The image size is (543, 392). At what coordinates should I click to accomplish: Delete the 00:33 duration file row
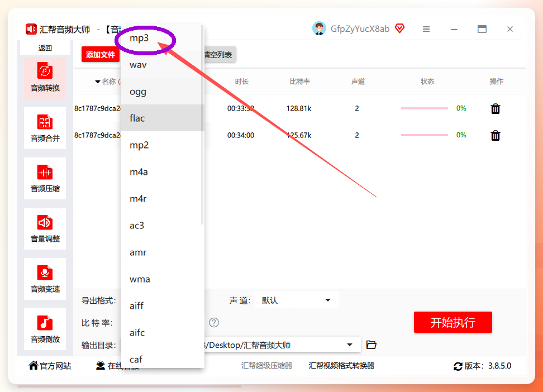pos(496,109)
